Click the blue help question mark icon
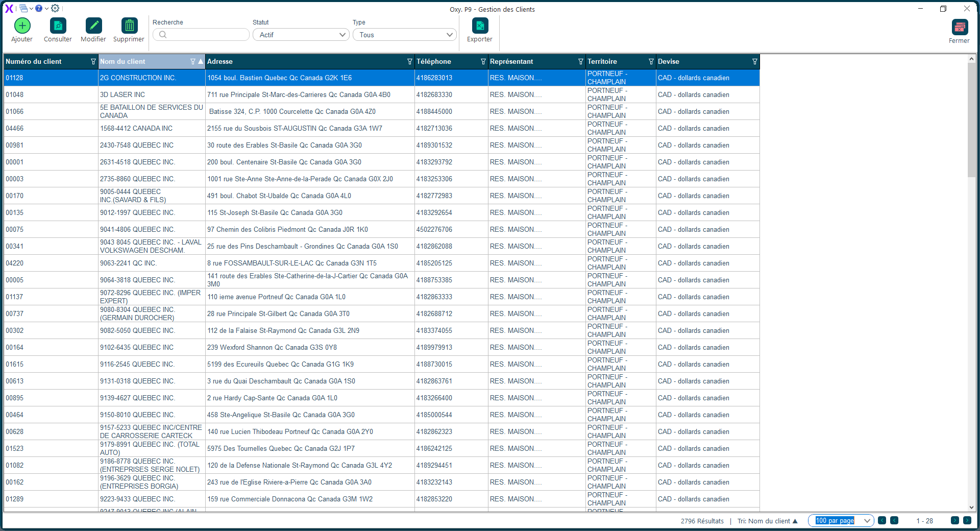980x531 pixels. coord(39,8)
